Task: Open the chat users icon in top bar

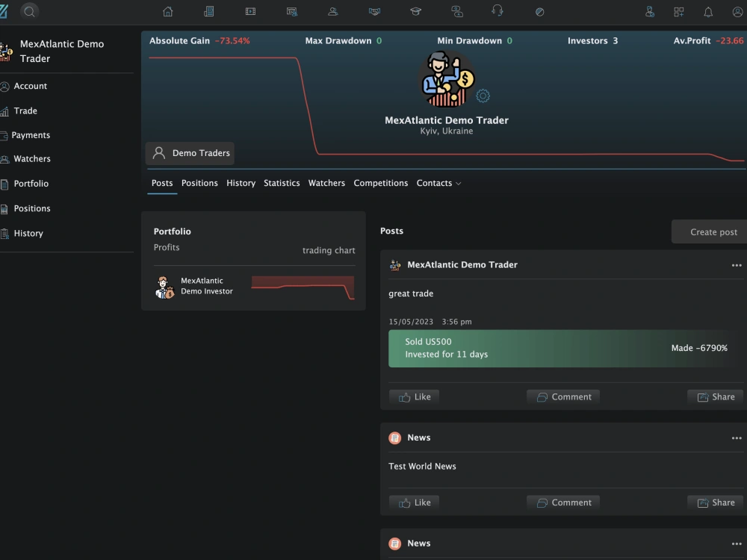Action: pos(457,11)
